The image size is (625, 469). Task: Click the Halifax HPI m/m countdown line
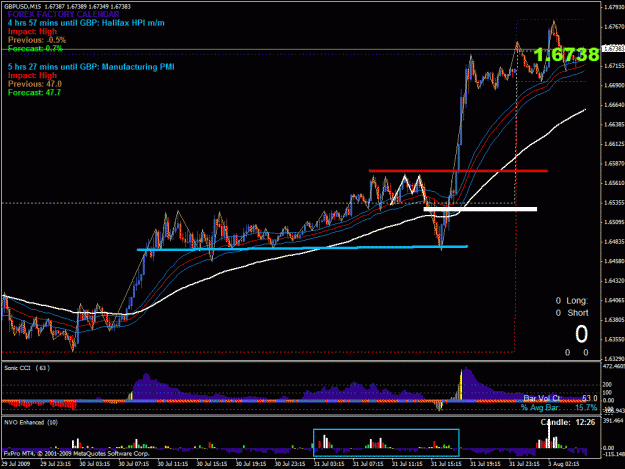coord(86,23)
